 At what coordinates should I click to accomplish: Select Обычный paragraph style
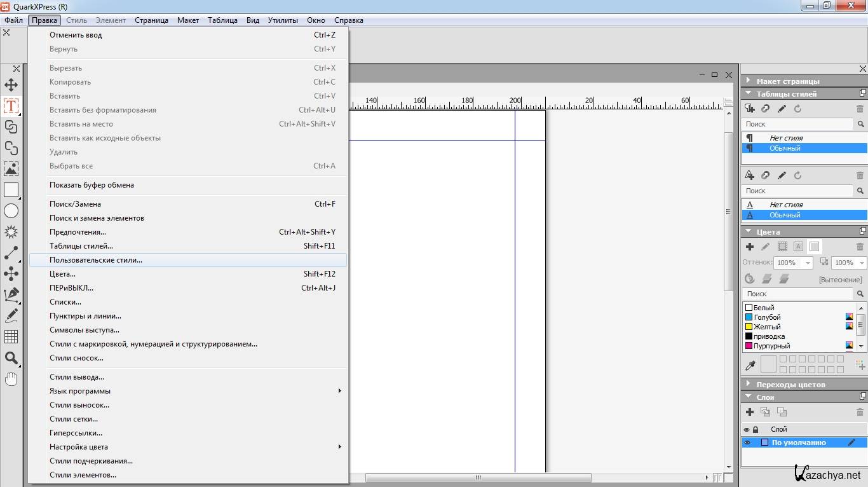click(785, 148)
